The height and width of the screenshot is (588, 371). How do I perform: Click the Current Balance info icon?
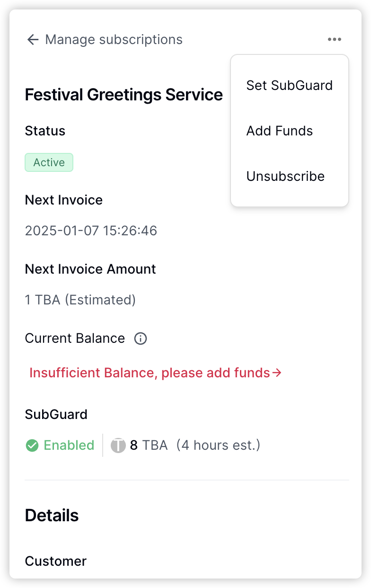[x=141, y=339]
